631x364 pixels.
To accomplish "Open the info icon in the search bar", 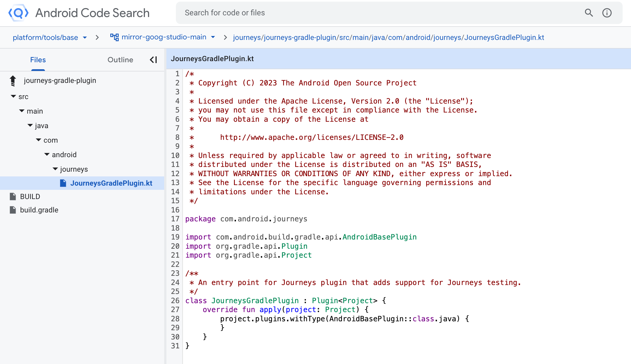I will click(607, 13).
